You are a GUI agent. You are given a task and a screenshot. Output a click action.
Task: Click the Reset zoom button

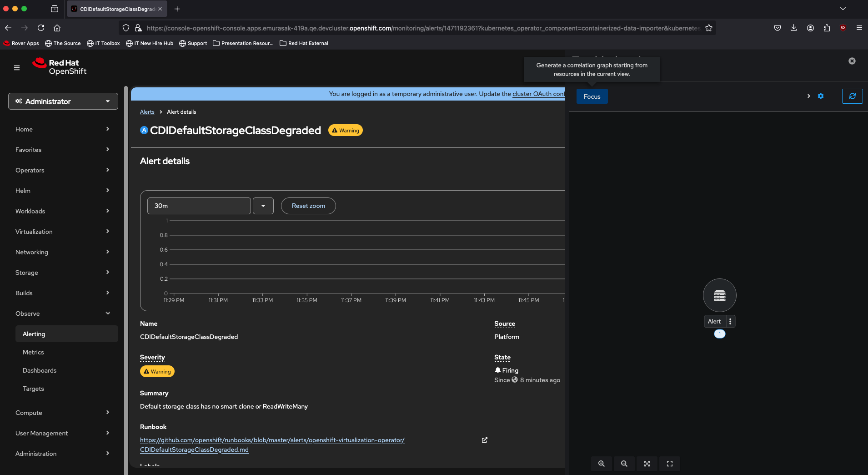point(308,206)
